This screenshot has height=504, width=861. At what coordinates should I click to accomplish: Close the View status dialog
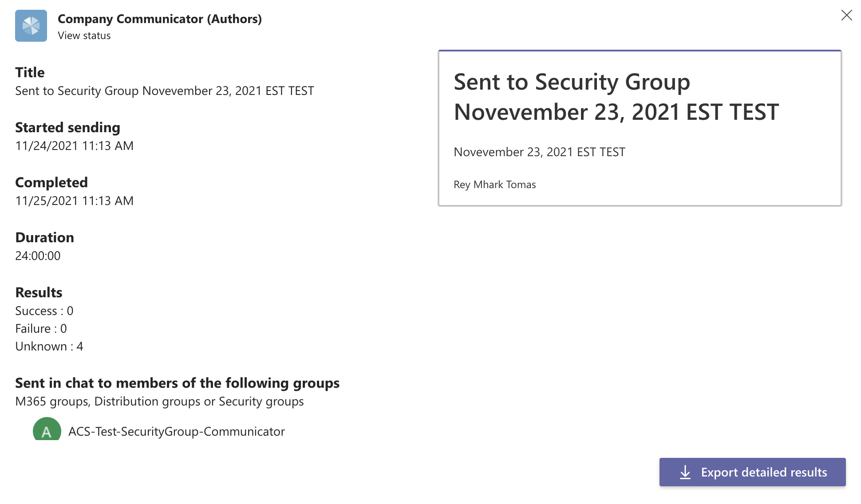point(847,15)
